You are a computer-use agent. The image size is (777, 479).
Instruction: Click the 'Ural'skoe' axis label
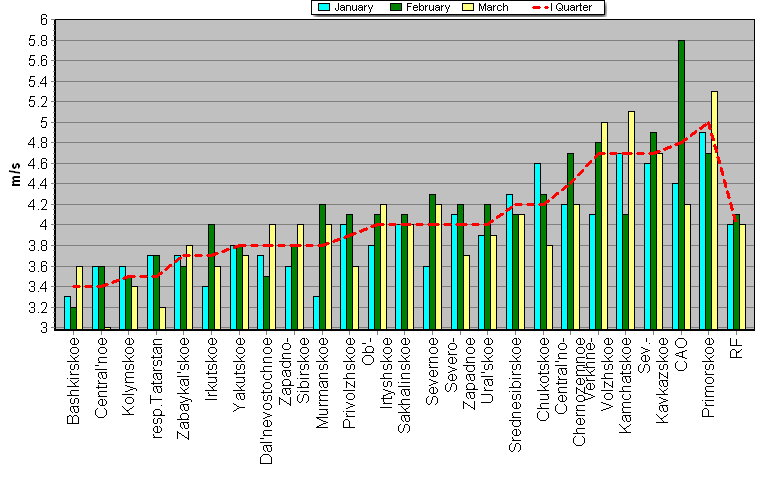pyautogui.click(x=487, y=370)
